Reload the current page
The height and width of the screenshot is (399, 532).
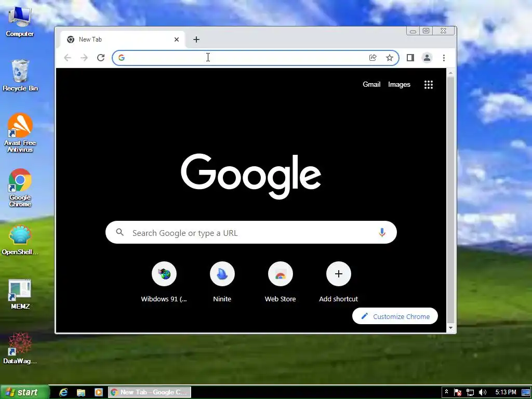tap(101, 58)
